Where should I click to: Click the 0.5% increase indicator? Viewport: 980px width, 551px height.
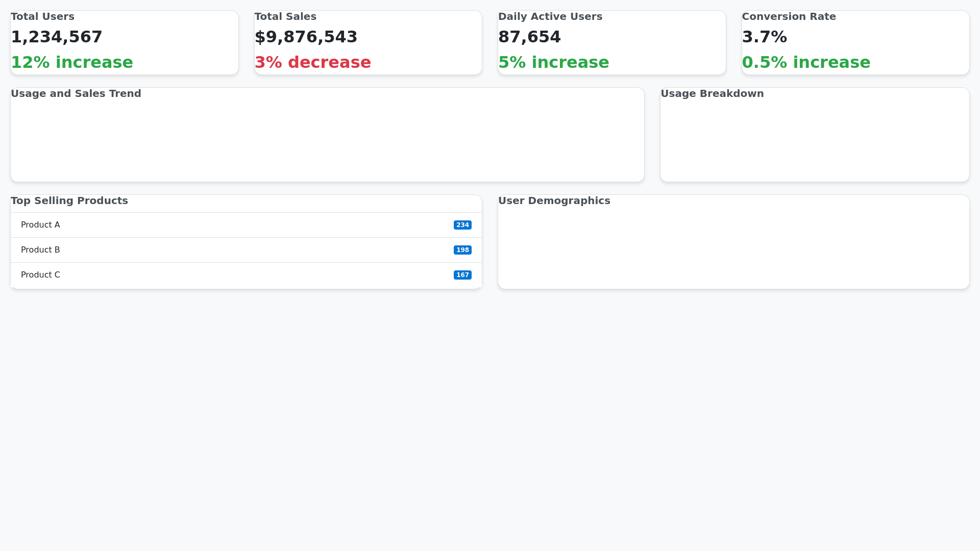[805, 62]
